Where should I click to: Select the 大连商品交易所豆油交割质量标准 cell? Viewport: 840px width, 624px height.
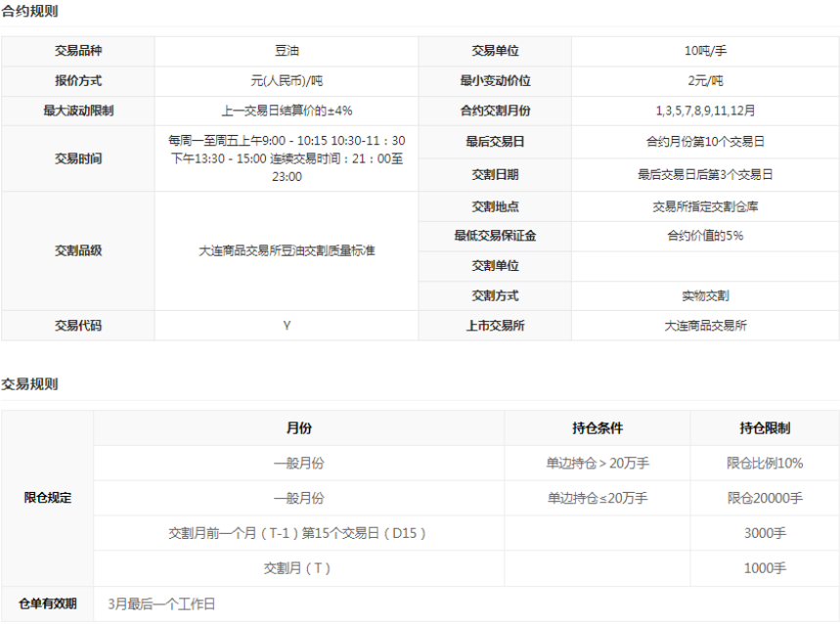pyautogui.click(x=287, y=251)
